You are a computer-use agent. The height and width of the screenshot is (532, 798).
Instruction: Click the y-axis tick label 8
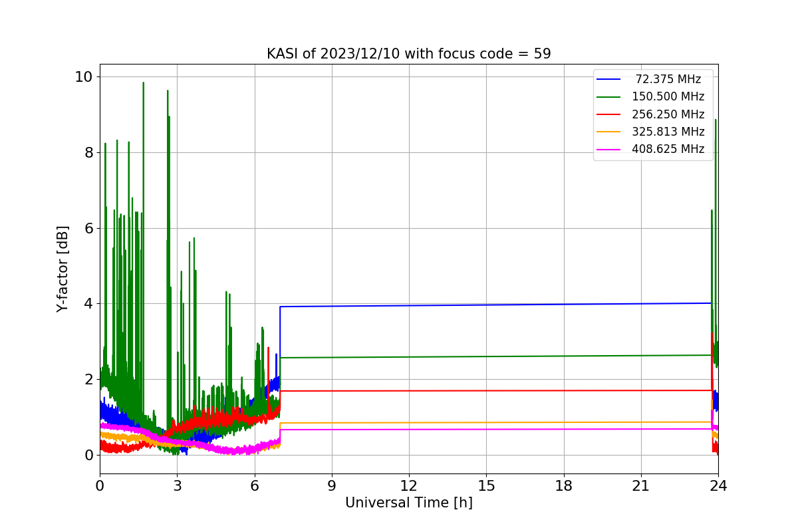(x=88, y=152)
